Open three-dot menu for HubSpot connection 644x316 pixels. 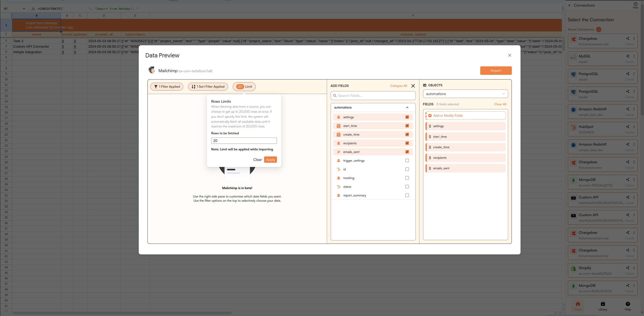coord(634,127)
